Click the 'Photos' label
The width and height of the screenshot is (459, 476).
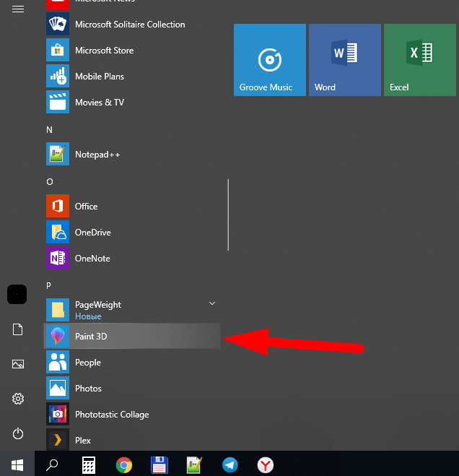click(88, 389)
